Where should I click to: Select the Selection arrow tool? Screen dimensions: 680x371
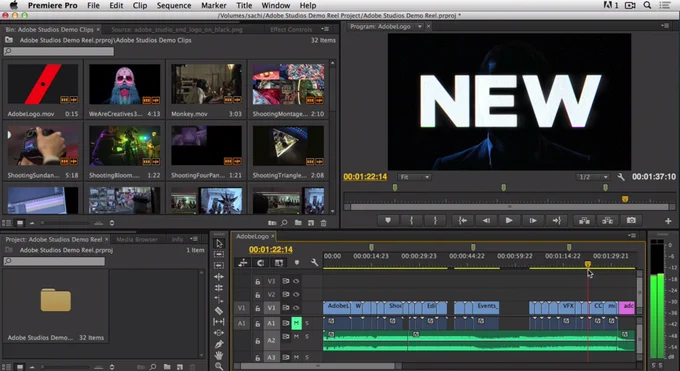pos(219,243)
